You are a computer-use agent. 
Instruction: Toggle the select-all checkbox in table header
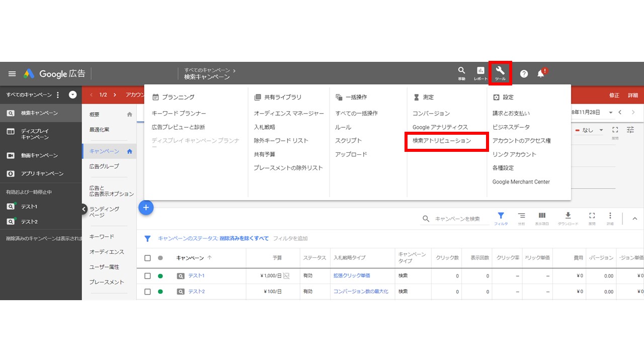coord(147,258)
